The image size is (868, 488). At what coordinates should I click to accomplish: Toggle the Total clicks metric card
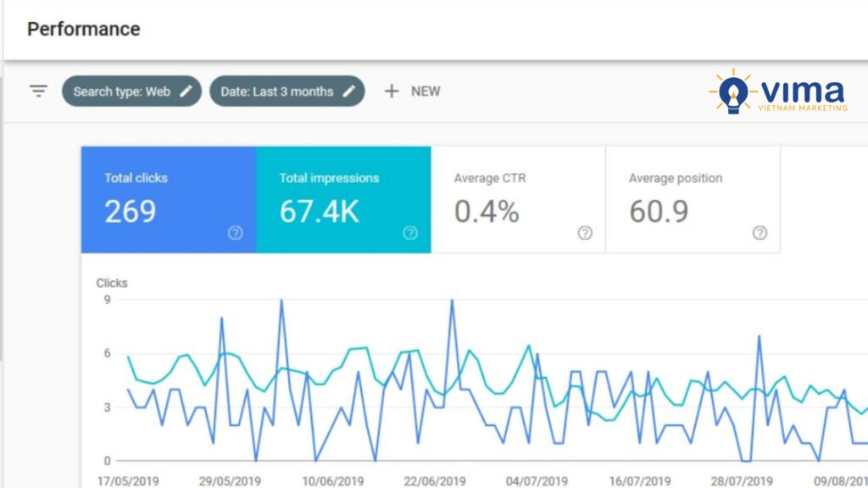pos(168,199)
